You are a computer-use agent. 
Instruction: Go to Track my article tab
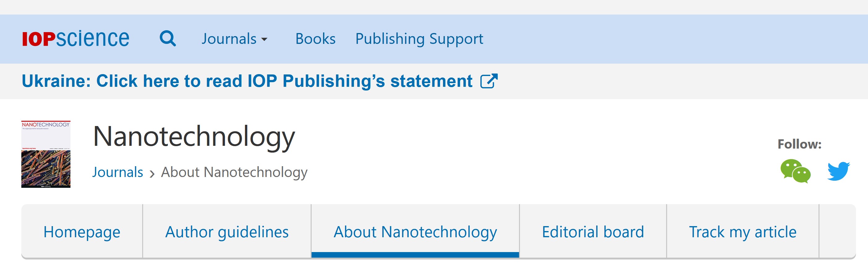pos(742,232)
